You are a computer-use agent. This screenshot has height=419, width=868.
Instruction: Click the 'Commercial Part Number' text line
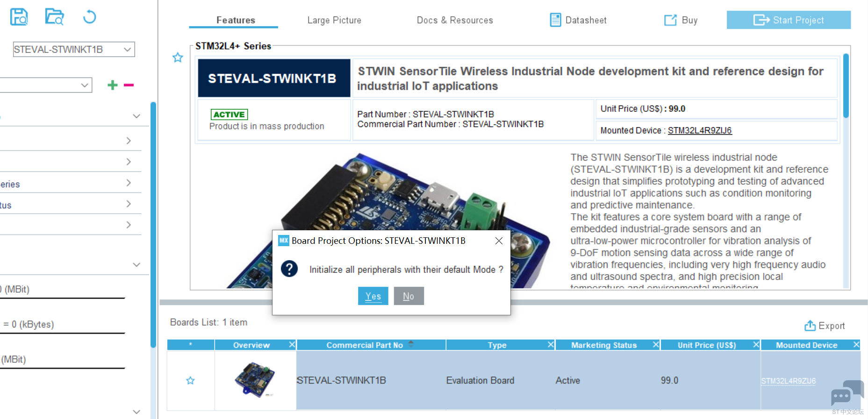[451, 124]
